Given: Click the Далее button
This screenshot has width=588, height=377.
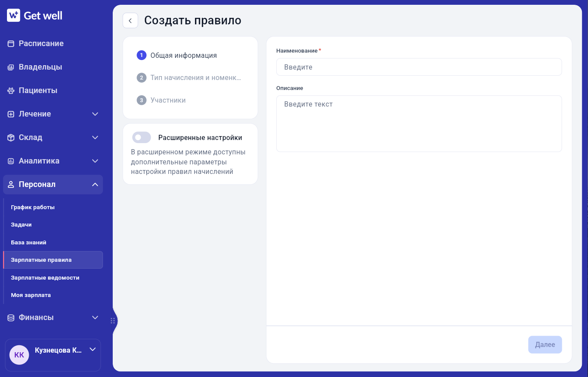Looking at the screenshot, I should click(x=545, y=344).
